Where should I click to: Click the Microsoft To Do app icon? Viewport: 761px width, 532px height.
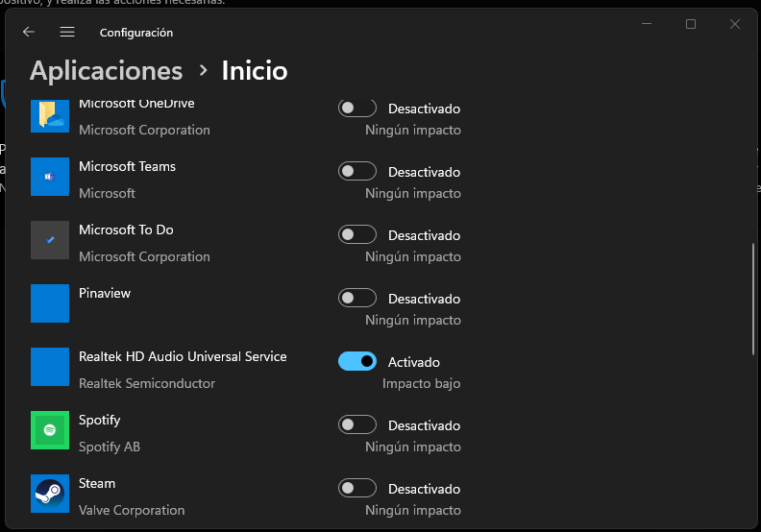(x=50, y=240)
